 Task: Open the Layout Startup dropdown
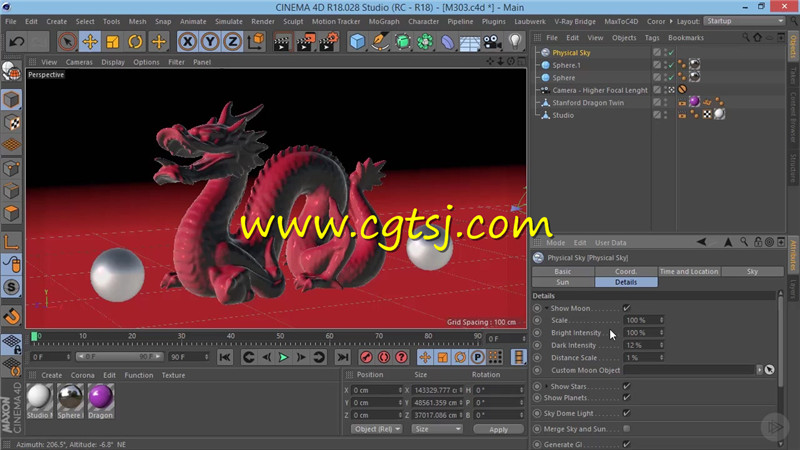(x=744, y=21)
